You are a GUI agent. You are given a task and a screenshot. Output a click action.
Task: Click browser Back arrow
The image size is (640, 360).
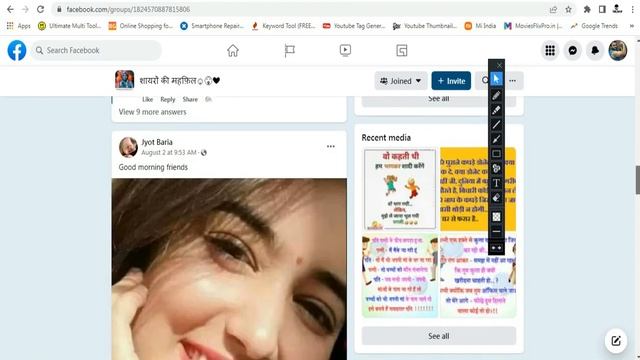tap(10, 9)
